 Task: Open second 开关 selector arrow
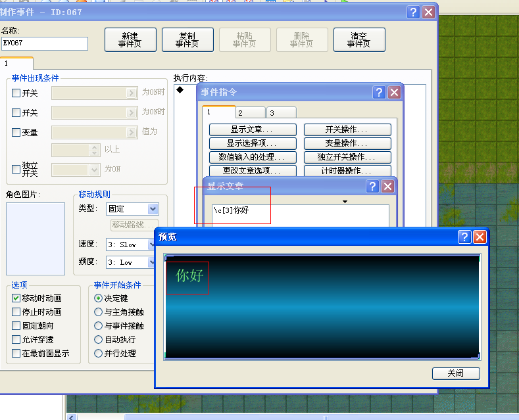tap(132, 113)
